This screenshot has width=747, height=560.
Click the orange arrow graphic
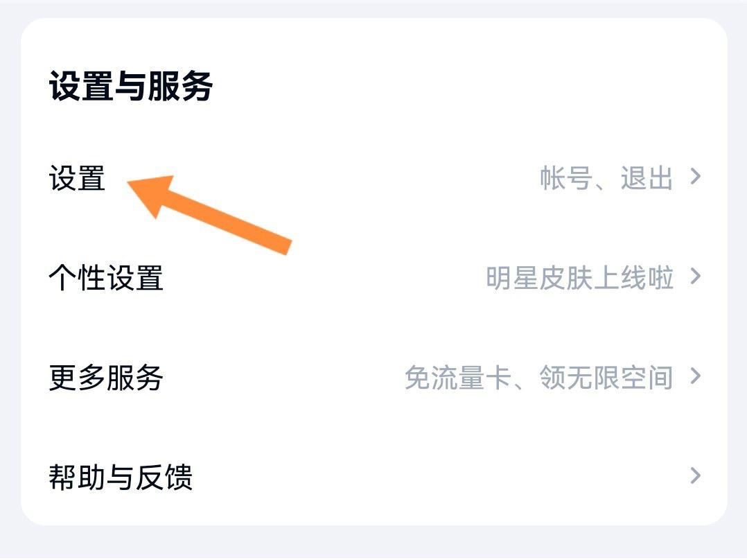click(208, 215)
